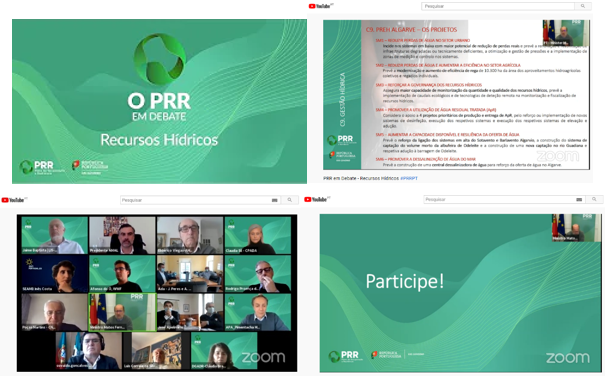Select the headset participant tile with flags behind
The image size is (610, 384).
click(89, 351)
